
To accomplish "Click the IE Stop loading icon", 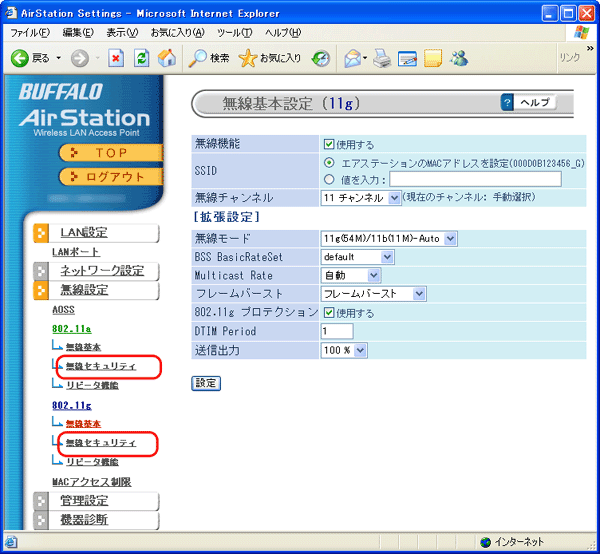I will [x=116, y=58].
